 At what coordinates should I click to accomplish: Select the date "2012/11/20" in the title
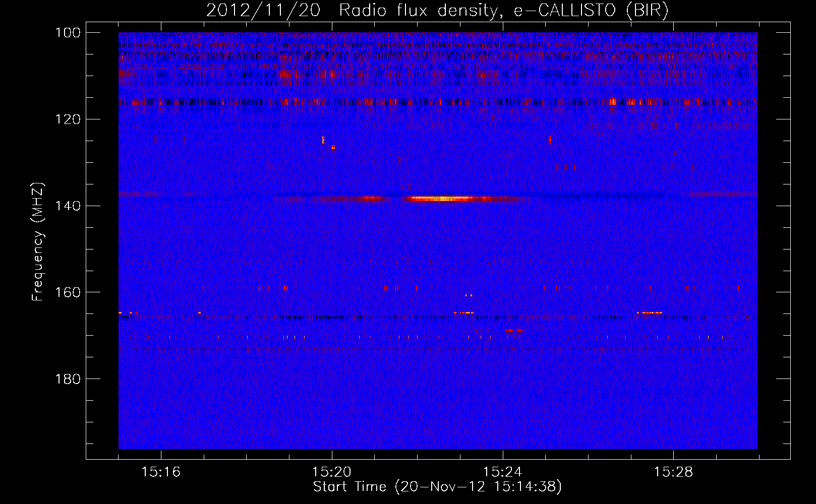263,11
